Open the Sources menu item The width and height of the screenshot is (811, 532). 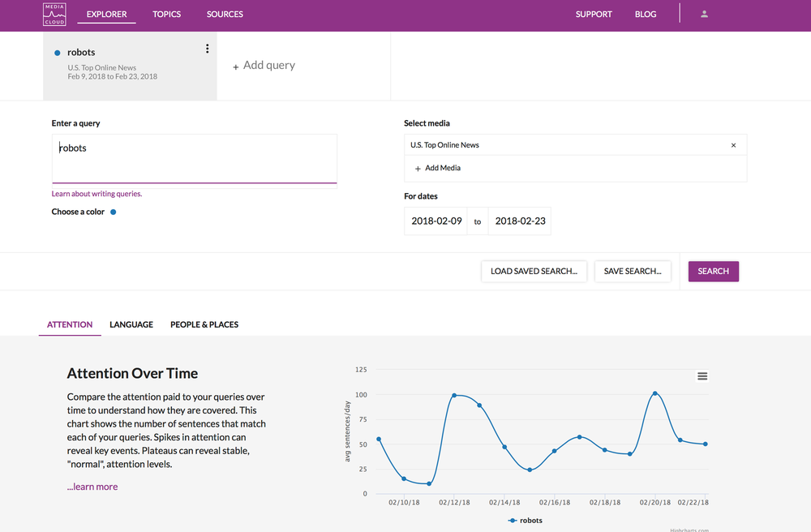pos(225,15)
